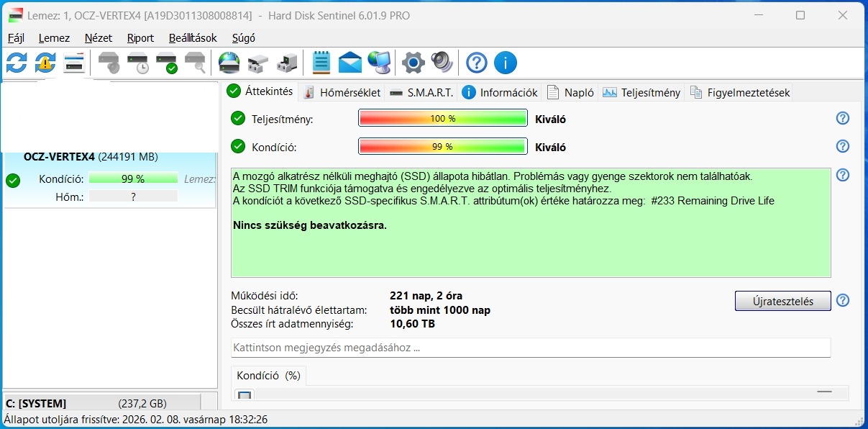Switch to the Hőmérséklet tab
The height and width of the screenshot is (429, 868).
[x=342, y=92]
